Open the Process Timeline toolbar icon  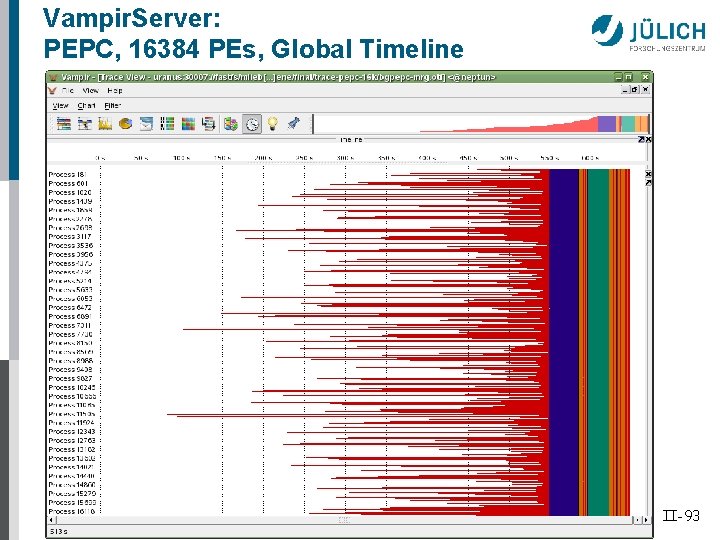tap(84, 124)
